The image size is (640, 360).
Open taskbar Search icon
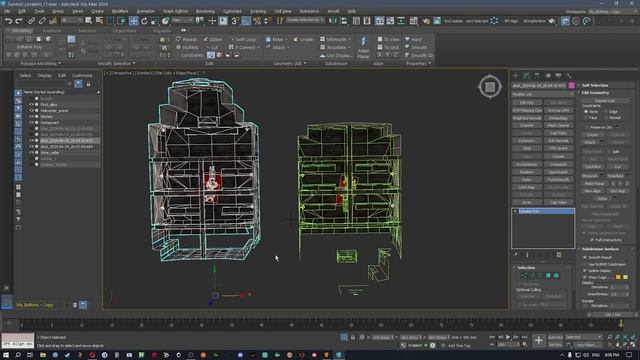pyautogui.click(x=18, y=355)
